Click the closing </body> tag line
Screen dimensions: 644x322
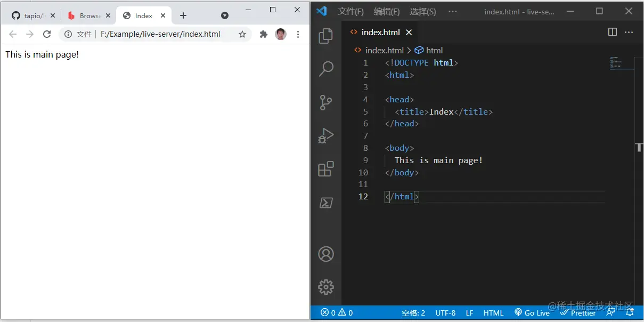point(402,172)
